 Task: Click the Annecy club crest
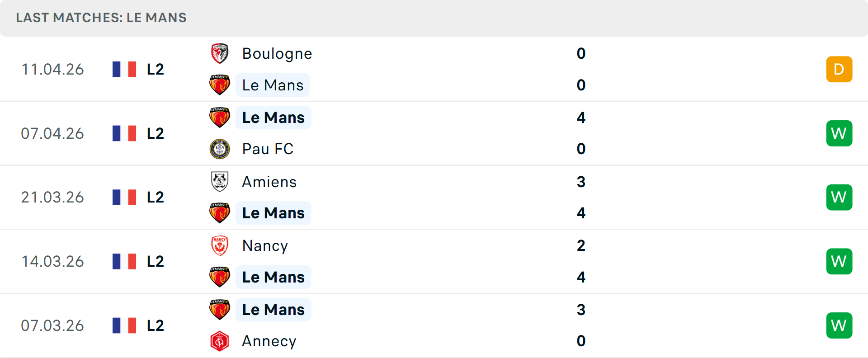[220, 341]
